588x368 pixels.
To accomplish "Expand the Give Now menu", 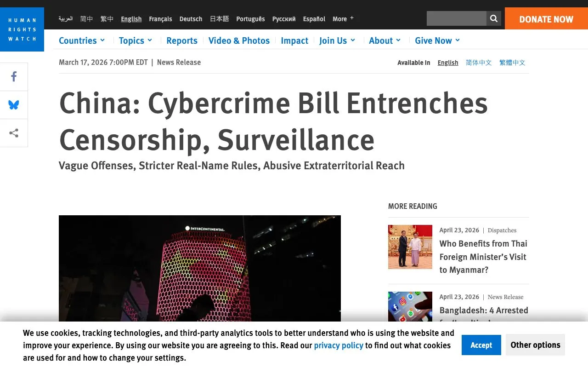I will 437,40.
